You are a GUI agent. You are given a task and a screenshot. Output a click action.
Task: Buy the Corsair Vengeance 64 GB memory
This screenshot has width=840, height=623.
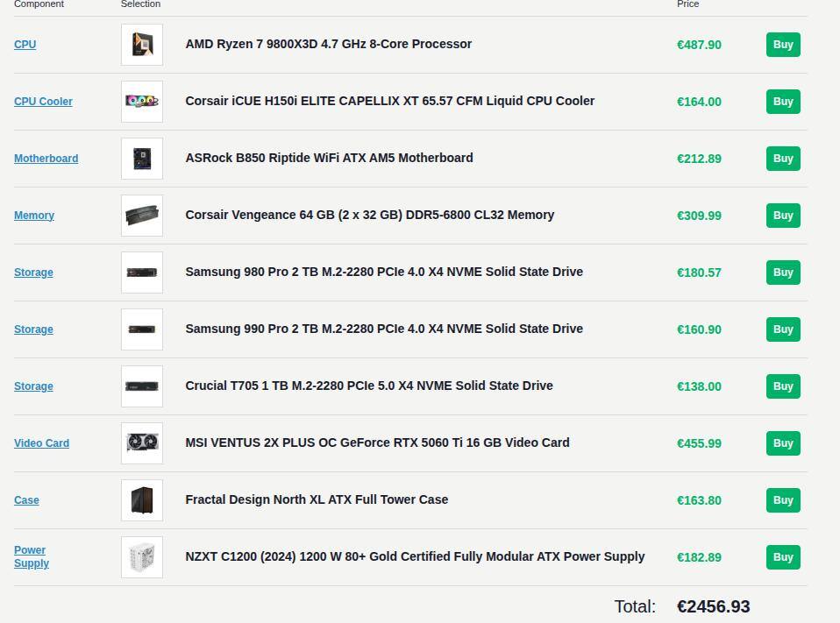click(783, 216)
